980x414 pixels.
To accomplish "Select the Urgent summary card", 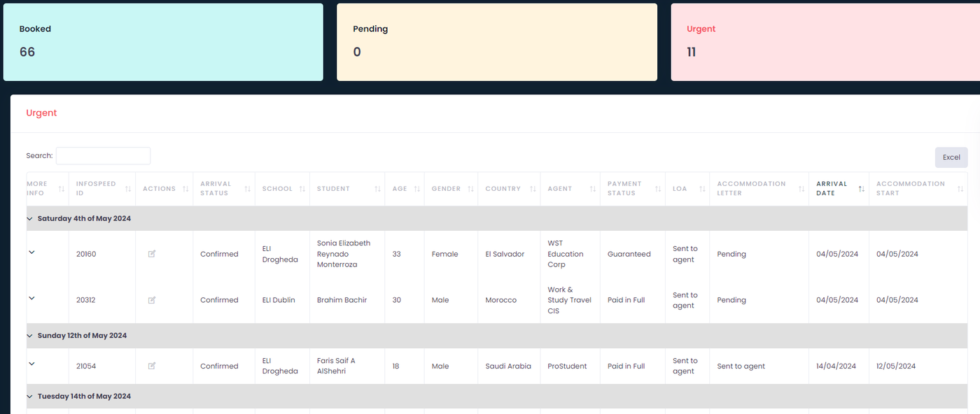I will [825, 42].
